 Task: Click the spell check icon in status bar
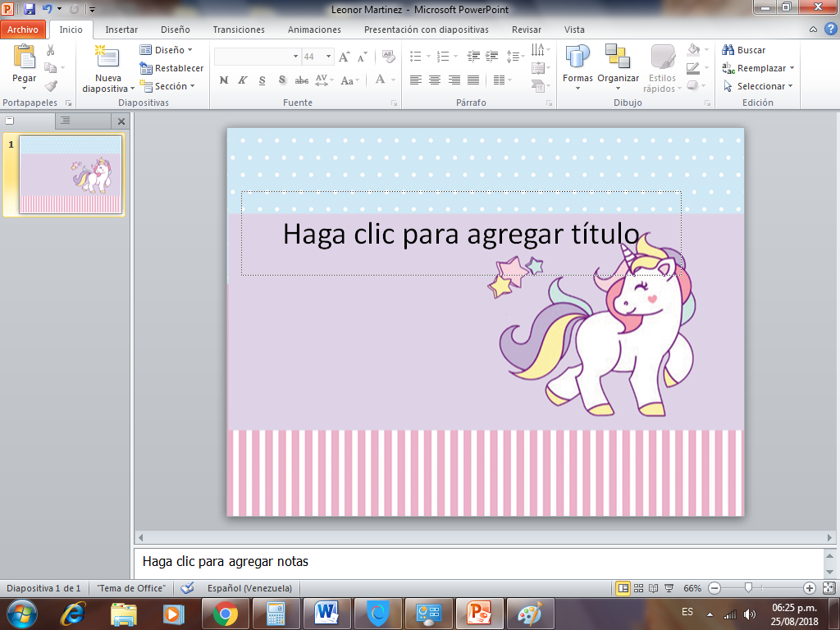pyautogui.click(x=187, y=588)
